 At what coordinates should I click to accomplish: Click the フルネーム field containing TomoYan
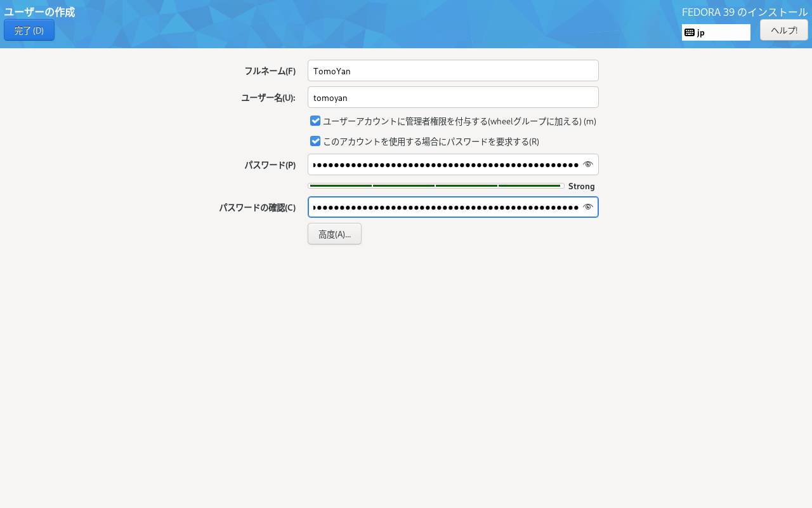453,70
